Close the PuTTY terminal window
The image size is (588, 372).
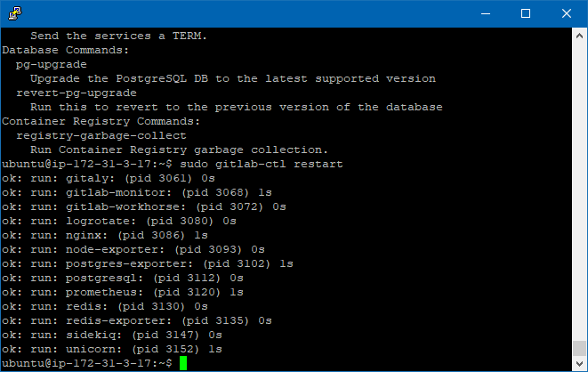point(567,13)
